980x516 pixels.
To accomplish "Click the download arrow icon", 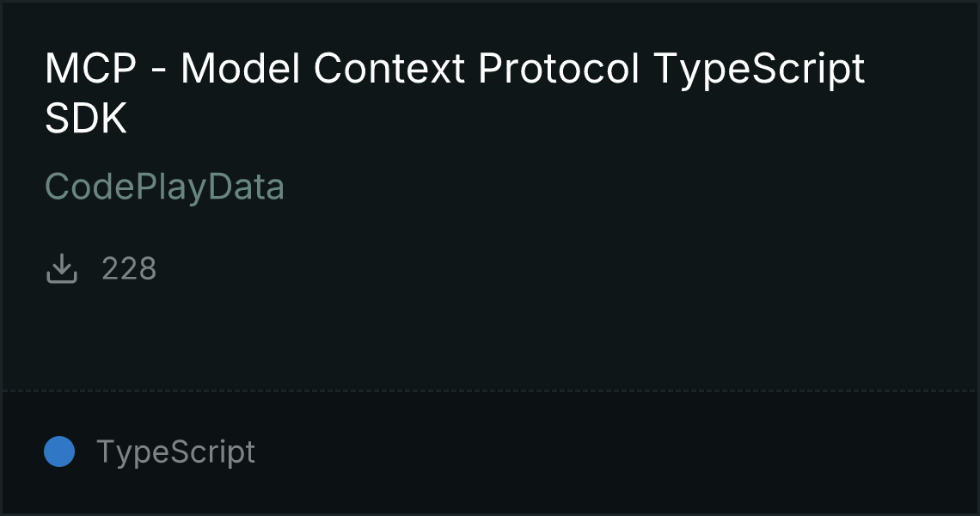I will pos(61,269).
